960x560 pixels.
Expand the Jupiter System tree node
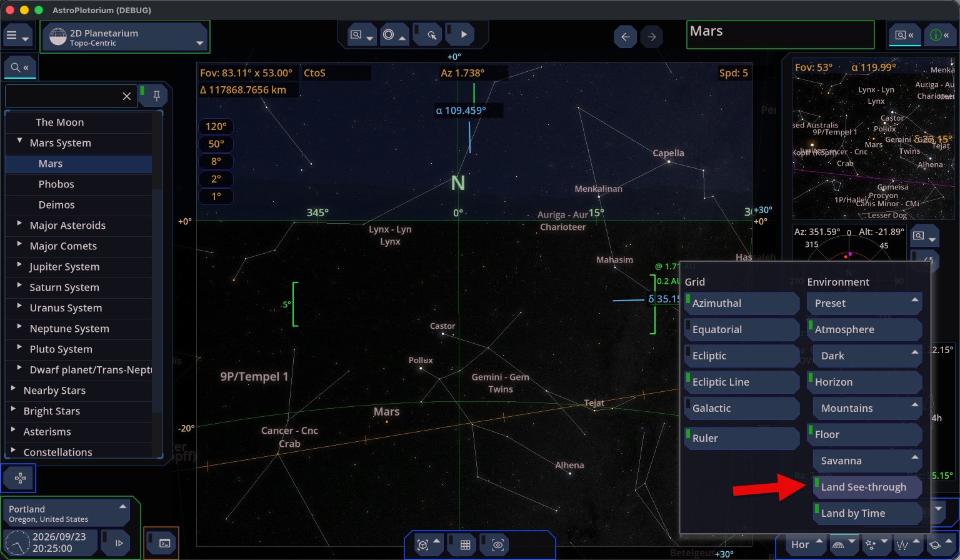pos(19,266)
